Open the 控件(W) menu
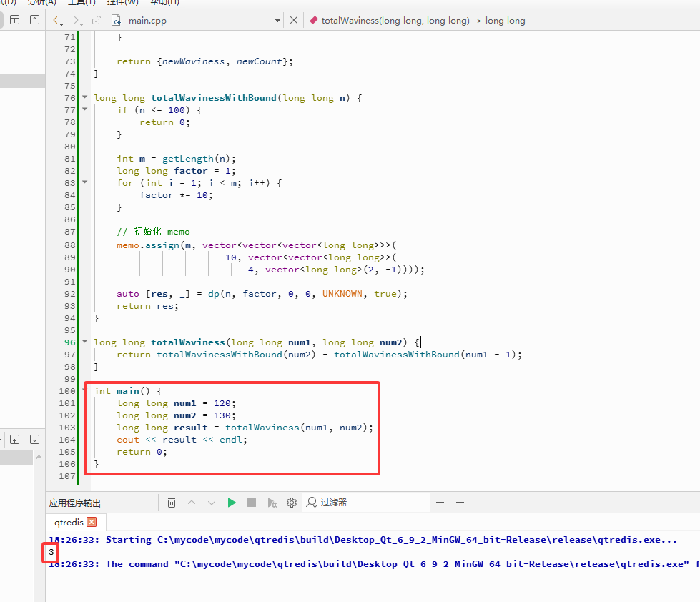Screen dimensions: 700x602 [x=122, y=2]
